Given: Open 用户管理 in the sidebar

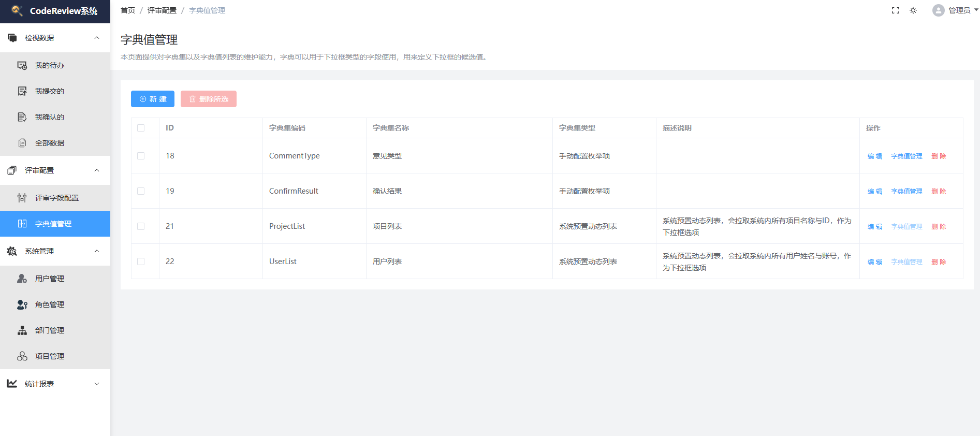Looking at the screenshot, I should 50,279.
